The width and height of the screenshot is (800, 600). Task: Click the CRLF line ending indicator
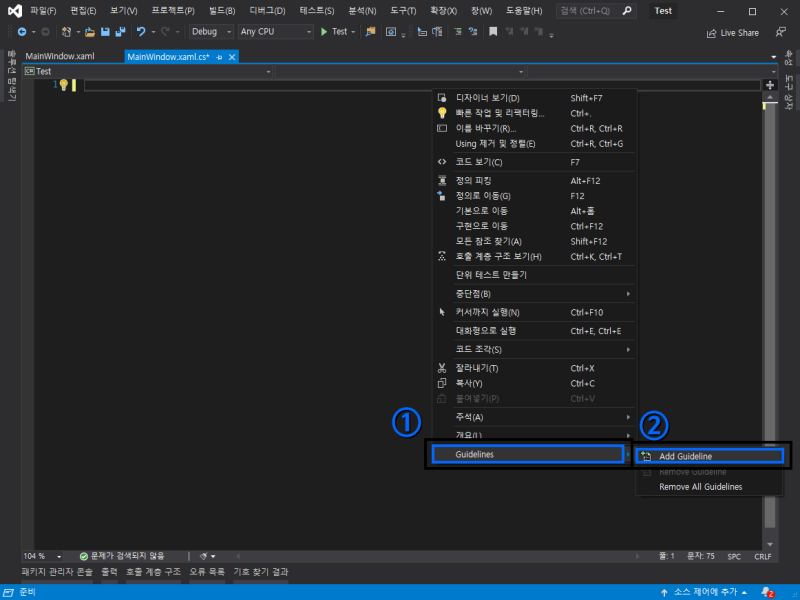coord(763,557)
